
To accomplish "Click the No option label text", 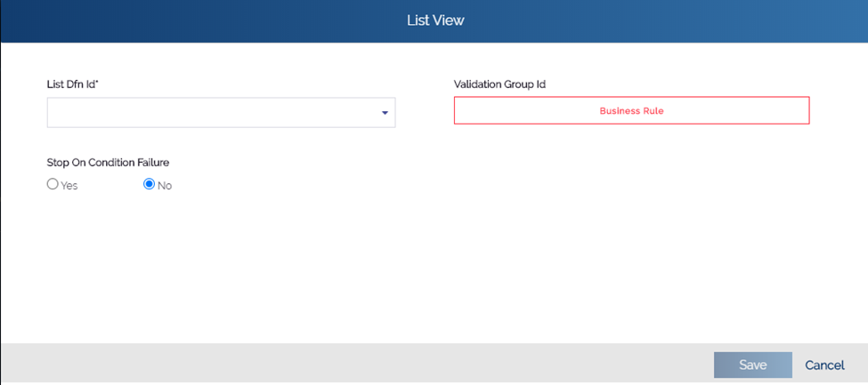I will (x=165, y=186).
